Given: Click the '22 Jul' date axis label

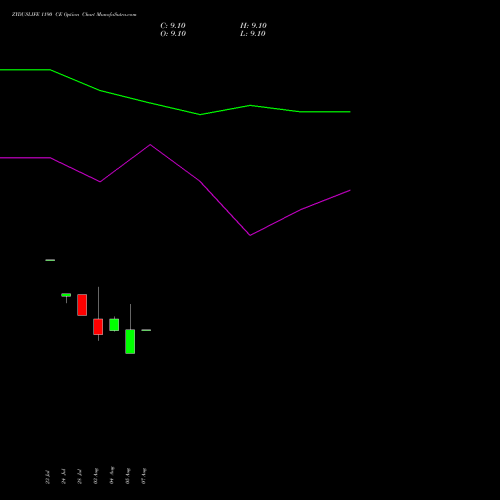Looking at the screenshot, I should pos(48,477).
